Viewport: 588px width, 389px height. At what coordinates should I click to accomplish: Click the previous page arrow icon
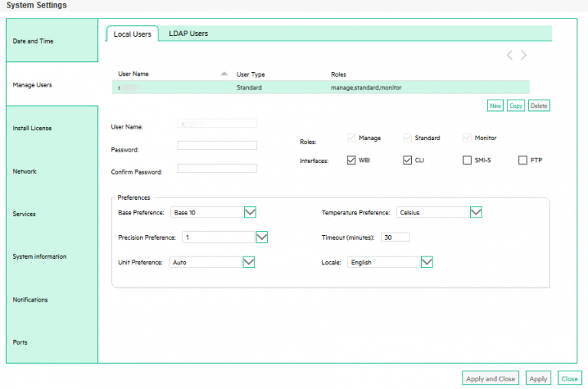[x=509, y=55]
